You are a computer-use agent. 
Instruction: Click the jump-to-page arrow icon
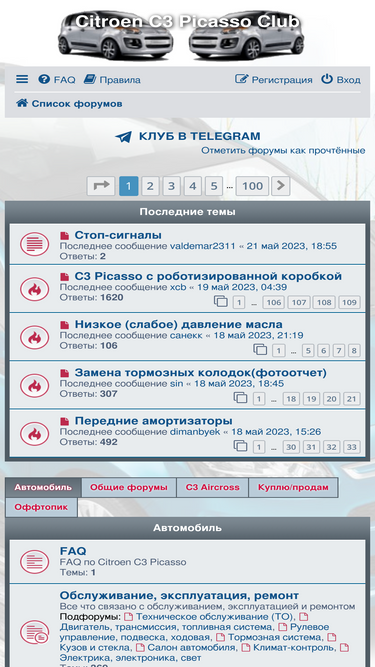pos(101,186)
